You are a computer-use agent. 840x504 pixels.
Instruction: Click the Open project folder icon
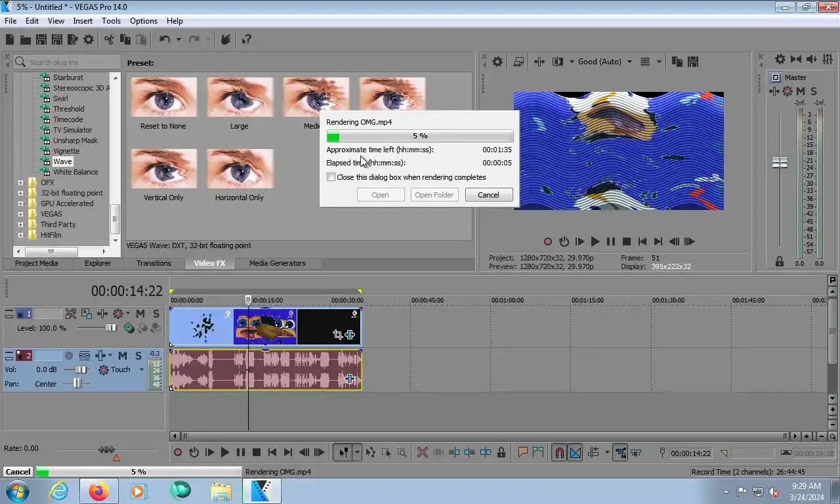tap(25, 40)
